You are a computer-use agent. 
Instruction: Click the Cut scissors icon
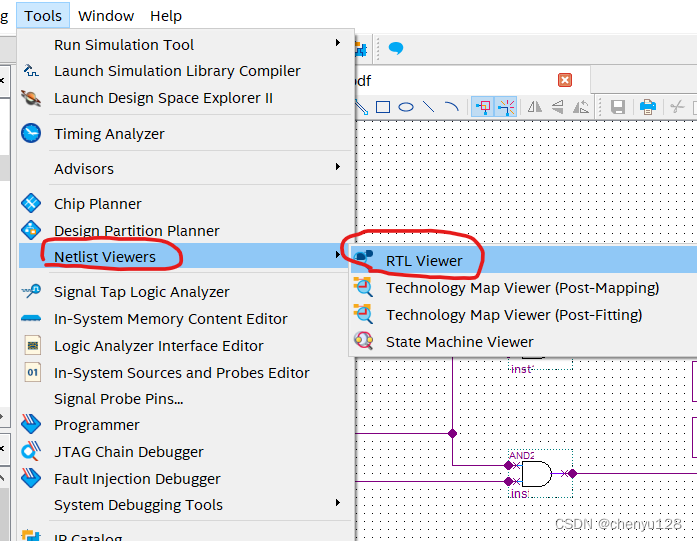click(x=677, y=107)
